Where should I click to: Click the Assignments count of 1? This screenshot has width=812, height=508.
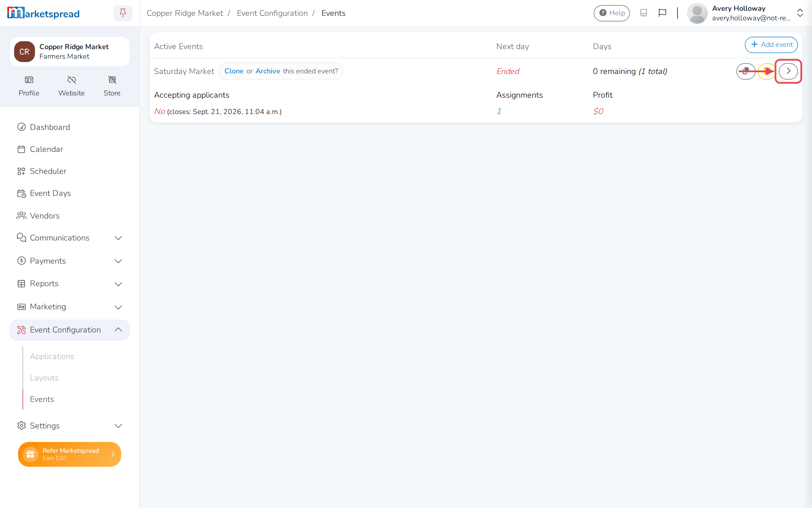coord(499,111)
